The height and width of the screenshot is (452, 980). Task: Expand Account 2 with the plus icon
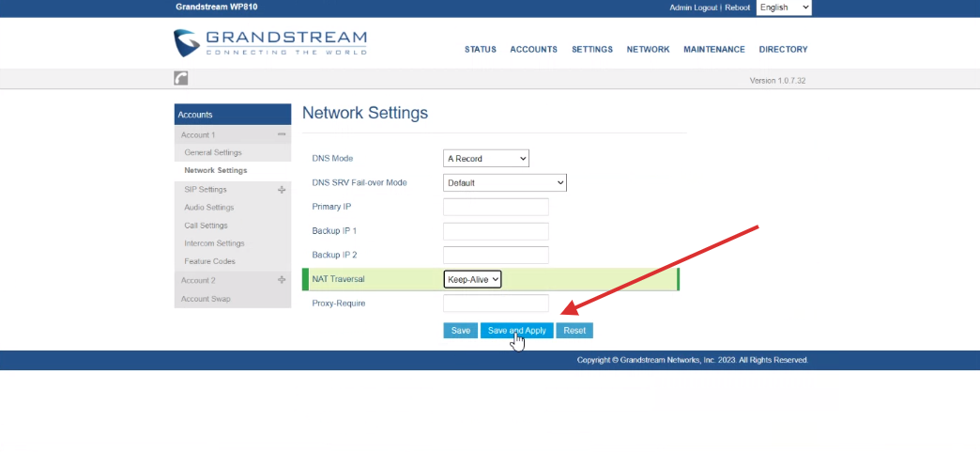[282, 280]
